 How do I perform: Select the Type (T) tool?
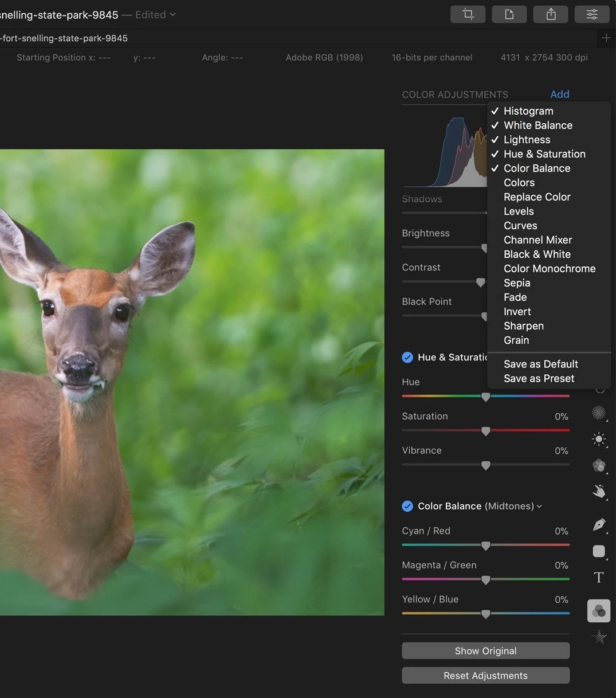pos(599,578)
